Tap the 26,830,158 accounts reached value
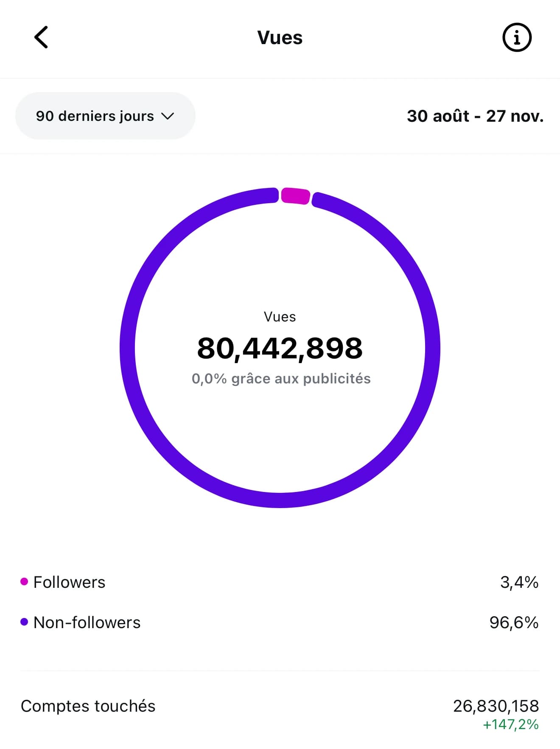This screenshot has height=749, width=560. click(x=496, y=706)
